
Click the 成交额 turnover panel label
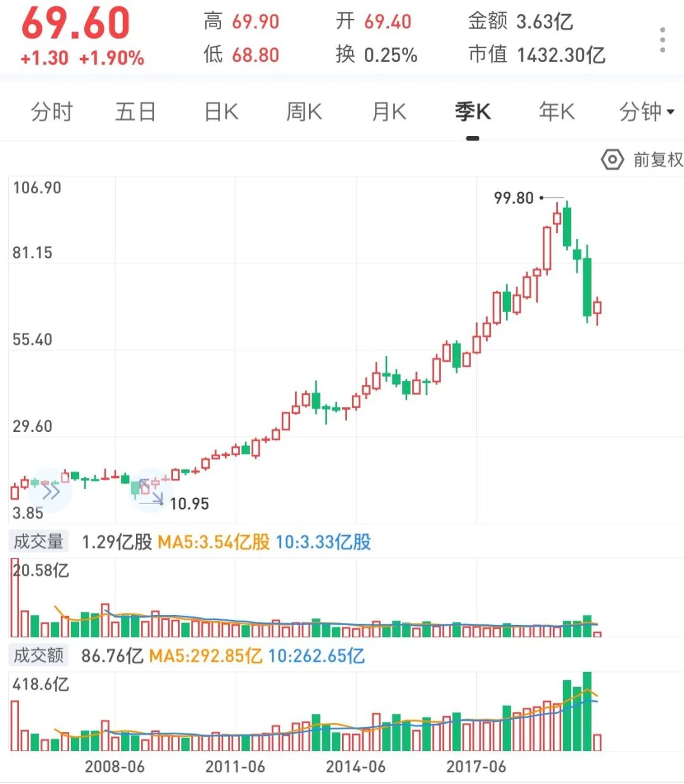click(x=38, y=655)
